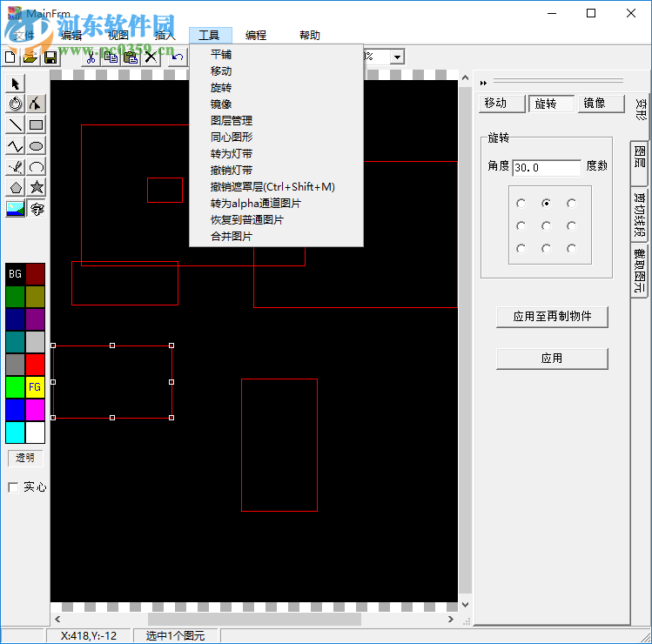Select bottom-right rotation anchor radio

(572, 249)
